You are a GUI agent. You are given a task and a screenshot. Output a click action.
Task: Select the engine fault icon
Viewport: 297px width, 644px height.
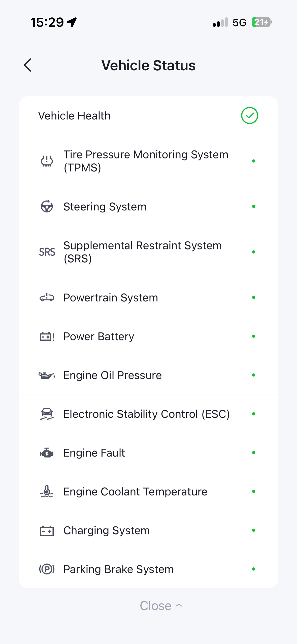(47, 453)
